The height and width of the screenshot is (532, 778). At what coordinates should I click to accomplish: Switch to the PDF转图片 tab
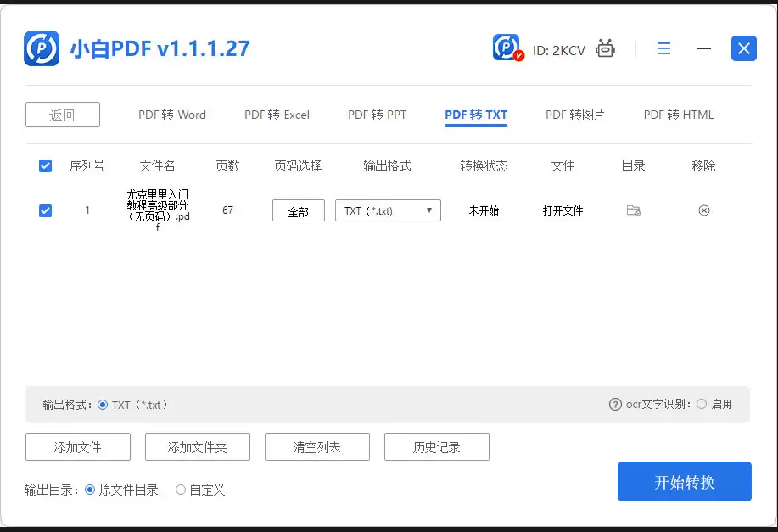click(575, 115)
